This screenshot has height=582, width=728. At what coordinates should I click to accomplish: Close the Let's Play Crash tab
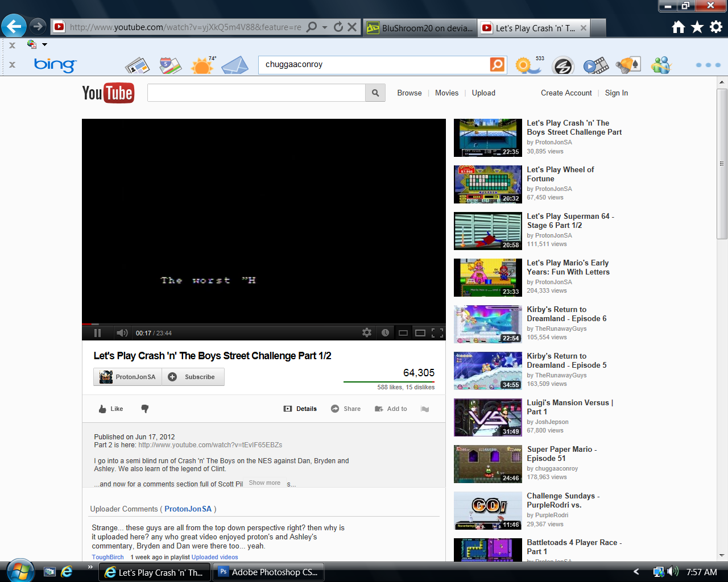[x=584, y=28]
